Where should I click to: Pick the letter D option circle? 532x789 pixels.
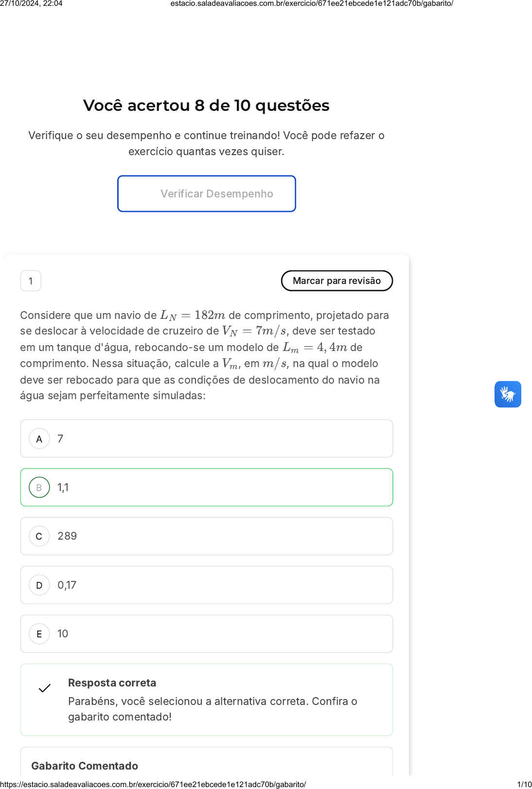point(39,585)
